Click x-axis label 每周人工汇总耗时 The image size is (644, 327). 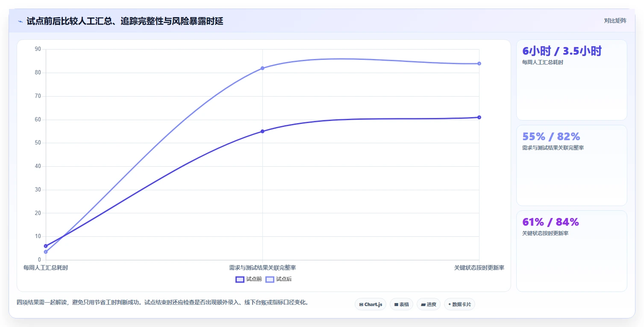(46, 268)
